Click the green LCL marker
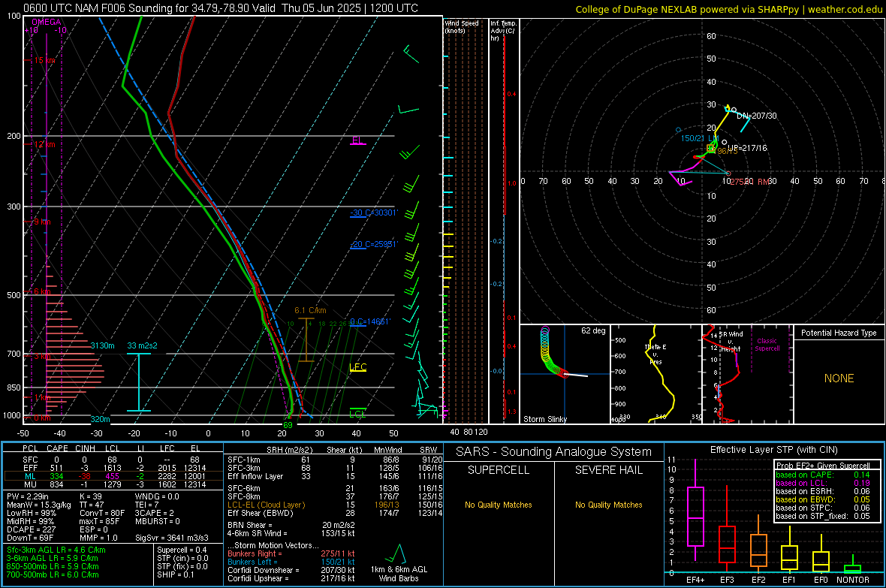 357,413
